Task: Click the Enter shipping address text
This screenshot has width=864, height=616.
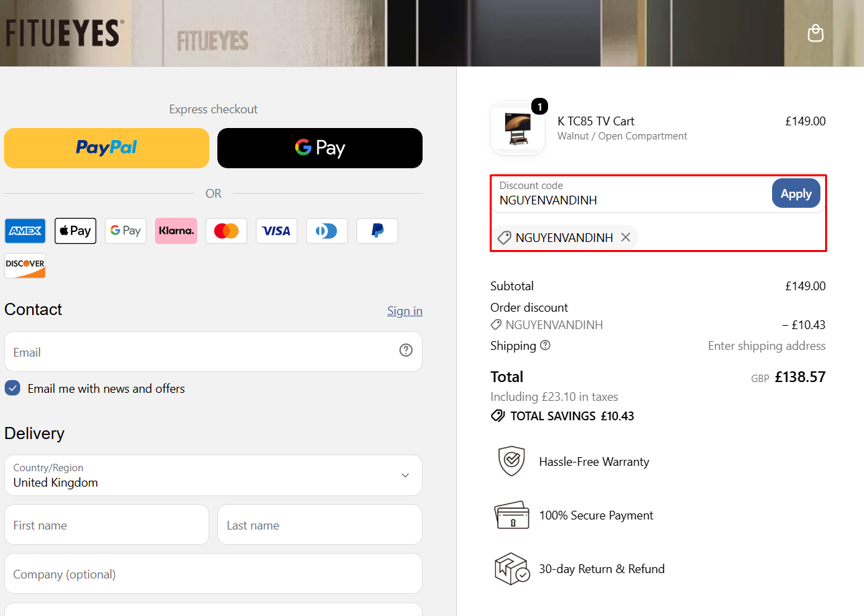Action: coord(767,346)
